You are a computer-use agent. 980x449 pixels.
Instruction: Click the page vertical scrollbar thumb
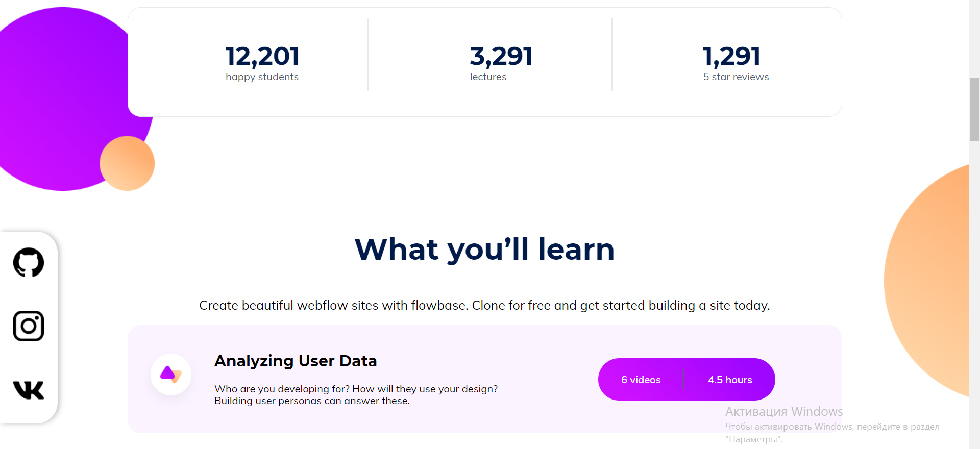(974, 109)
